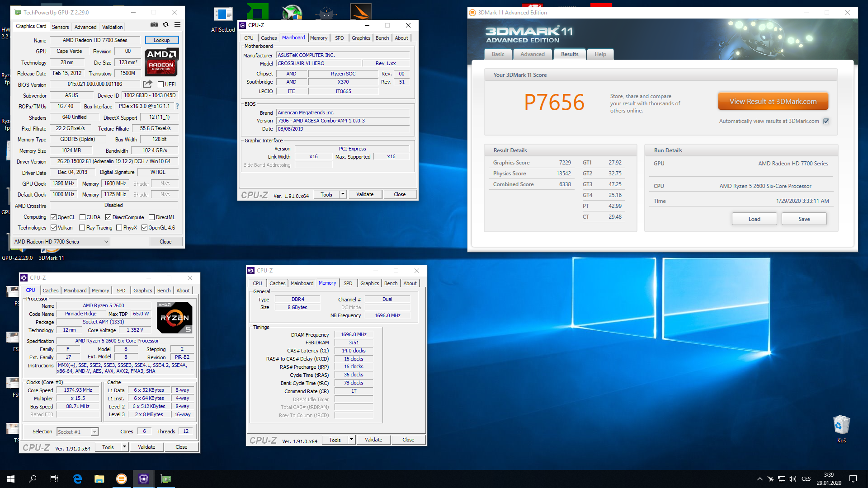Open File Explorer from taskbar

click(99, 479)
